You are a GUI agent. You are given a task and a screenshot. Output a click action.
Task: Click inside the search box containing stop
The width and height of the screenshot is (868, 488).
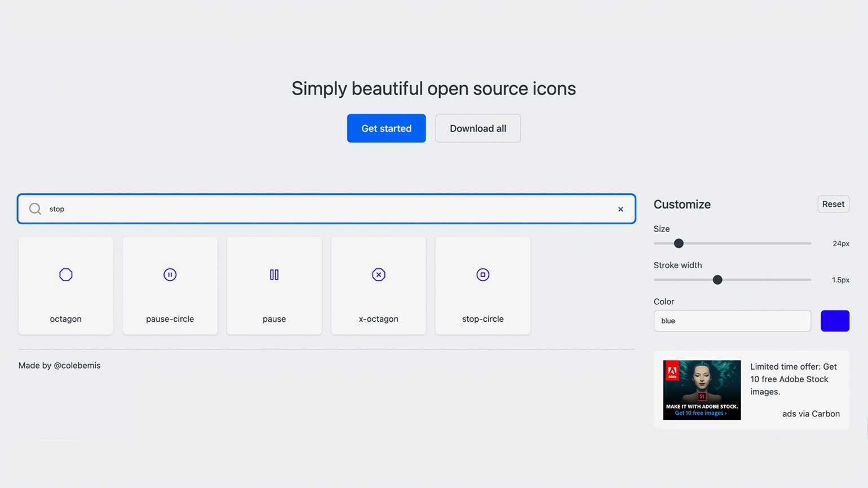pyautogui.click(x=327, y=209)
